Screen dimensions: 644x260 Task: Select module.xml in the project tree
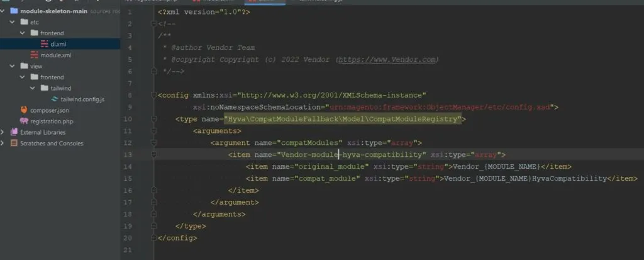click(55, 55)
